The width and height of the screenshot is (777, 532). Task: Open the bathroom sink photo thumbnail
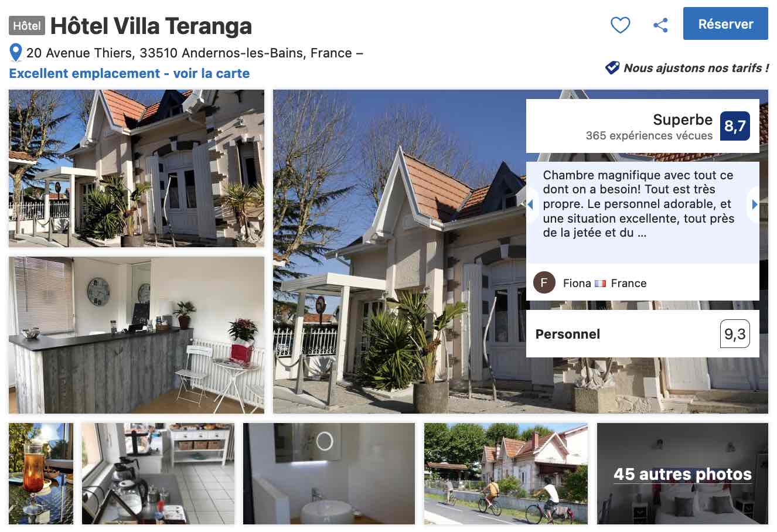[329, 473]
